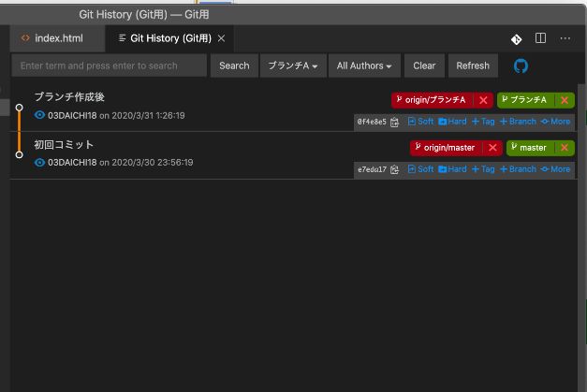
Task: Hard reset to the ブランチ作成後 commit
Action: tap(452, 122)
